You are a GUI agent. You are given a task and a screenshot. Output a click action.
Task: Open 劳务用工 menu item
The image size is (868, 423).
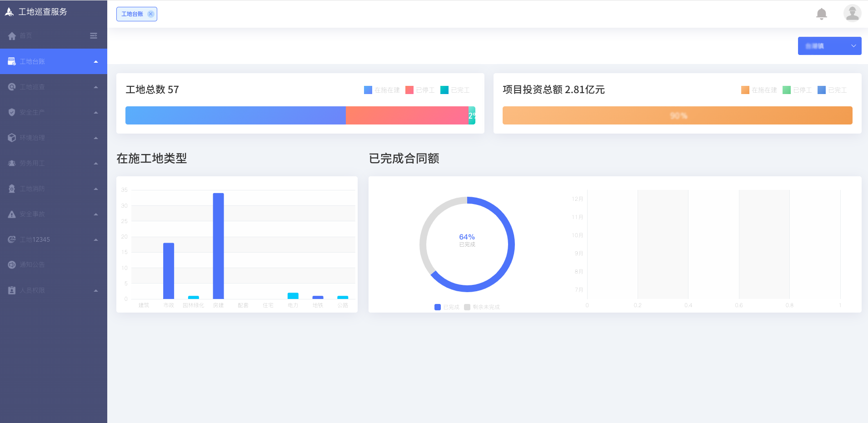pos(54,163)
